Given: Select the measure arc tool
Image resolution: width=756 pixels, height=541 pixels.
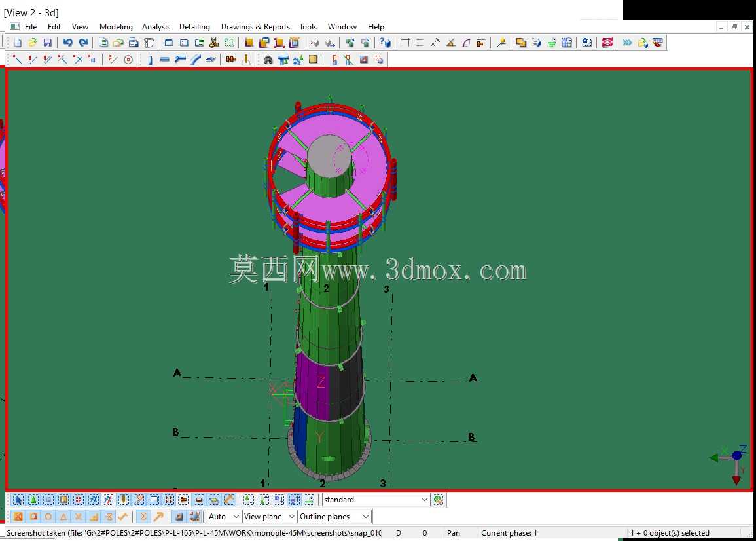Looking at the screenshot, I should coord(466,43).
